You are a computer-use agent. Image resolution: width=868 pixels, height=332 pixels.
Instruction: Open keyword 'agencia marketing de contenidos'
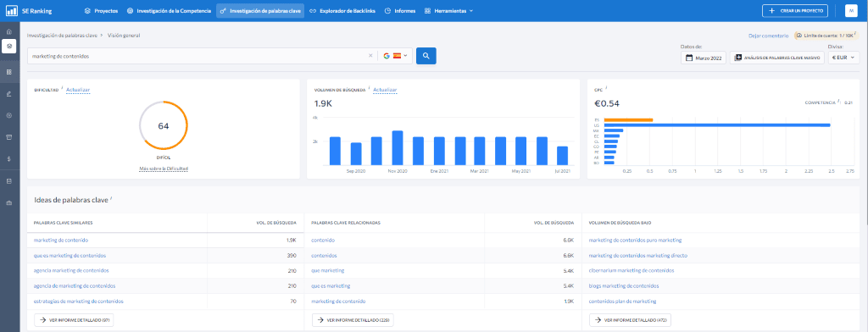[71, 270]
